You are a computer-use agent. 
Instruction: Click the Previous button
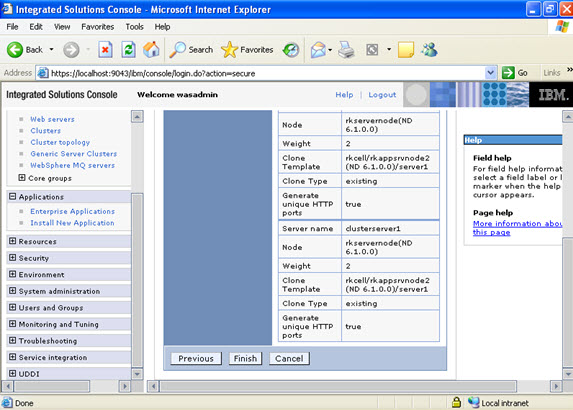pos(196,358)
